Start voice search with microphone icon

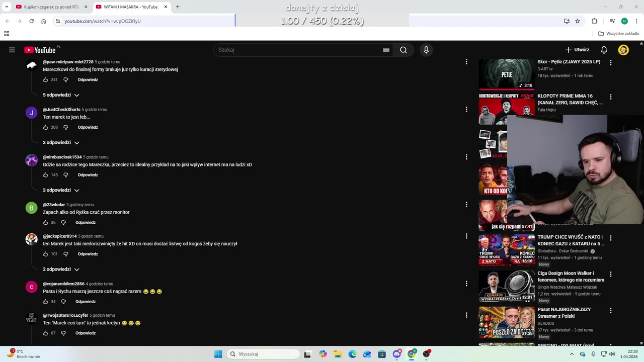(426, 50)
